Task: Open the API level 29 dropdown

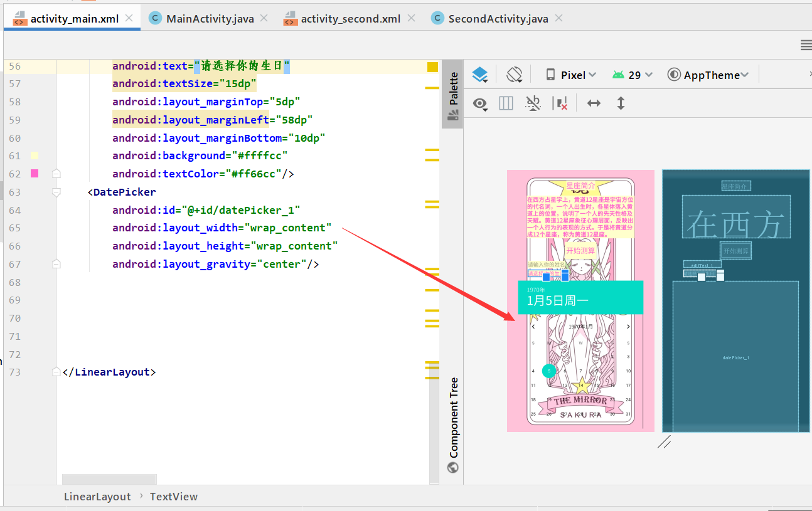Action: tap(632, 74)
